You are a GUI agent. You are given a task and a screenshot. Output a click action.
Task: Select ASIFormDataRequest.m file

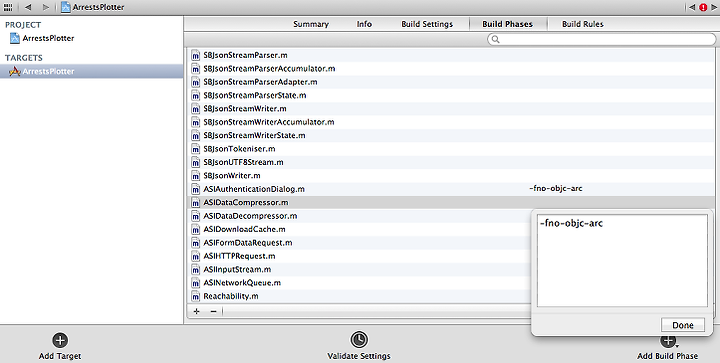click(248, 242)
